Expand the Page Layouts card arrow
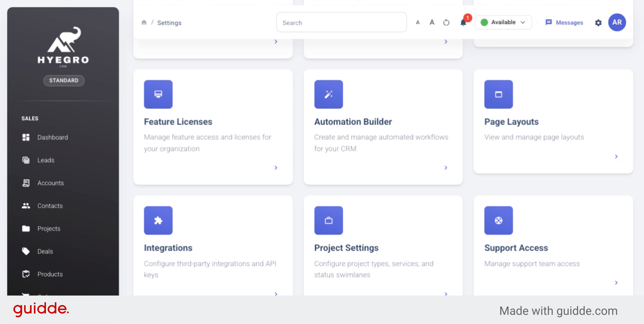644x324 pixels. [x=616, y=157]
